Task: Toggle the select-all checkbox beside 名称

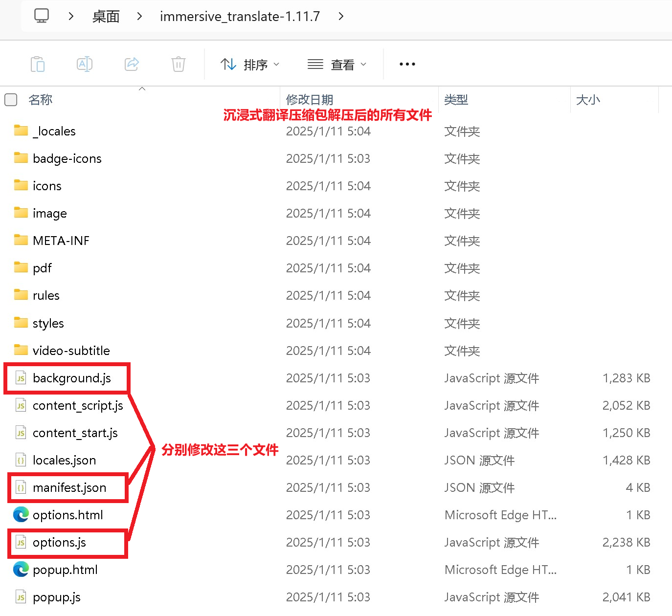Action: click(11, 100)
